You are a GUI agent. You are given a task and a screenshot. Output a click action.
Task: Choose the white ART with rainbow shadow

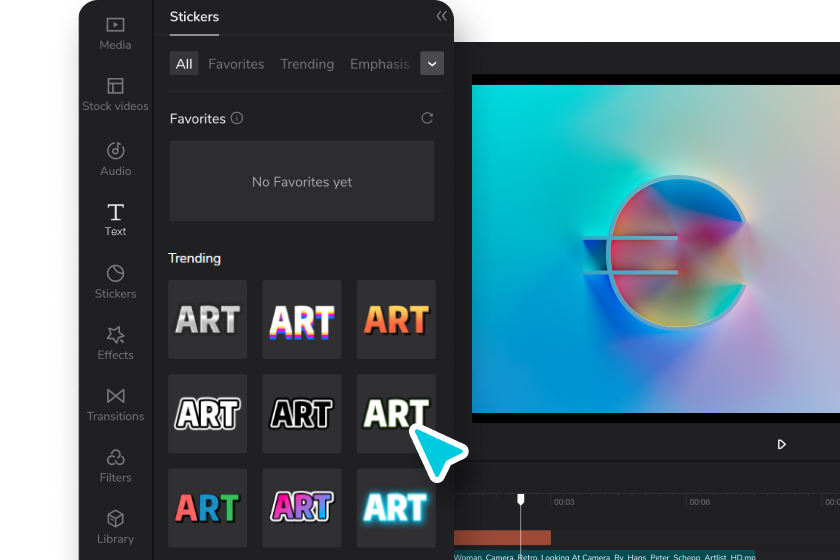[302, 319]
